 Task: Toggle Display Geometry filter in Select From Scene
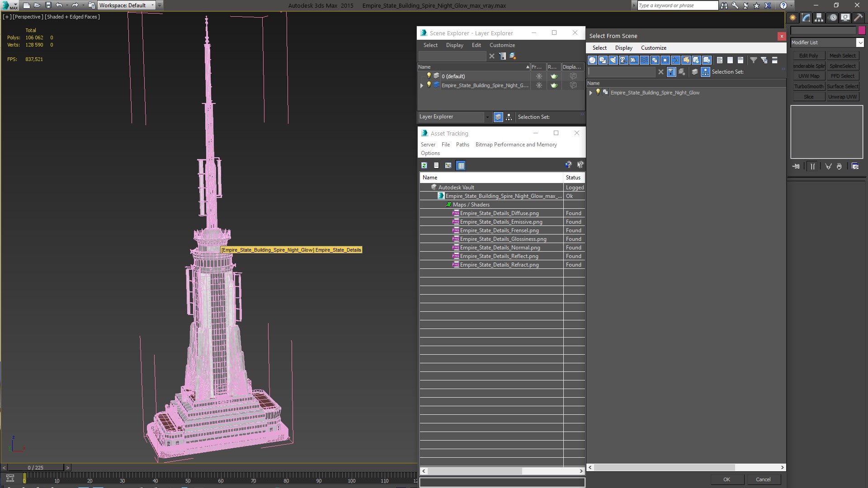[592, 60]
